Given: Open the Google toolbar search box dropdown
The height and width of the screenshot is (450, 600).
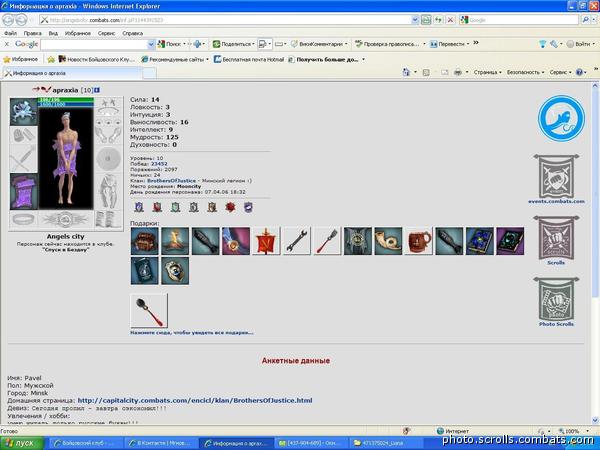Looking at the screenshot, I should (151, 44).
